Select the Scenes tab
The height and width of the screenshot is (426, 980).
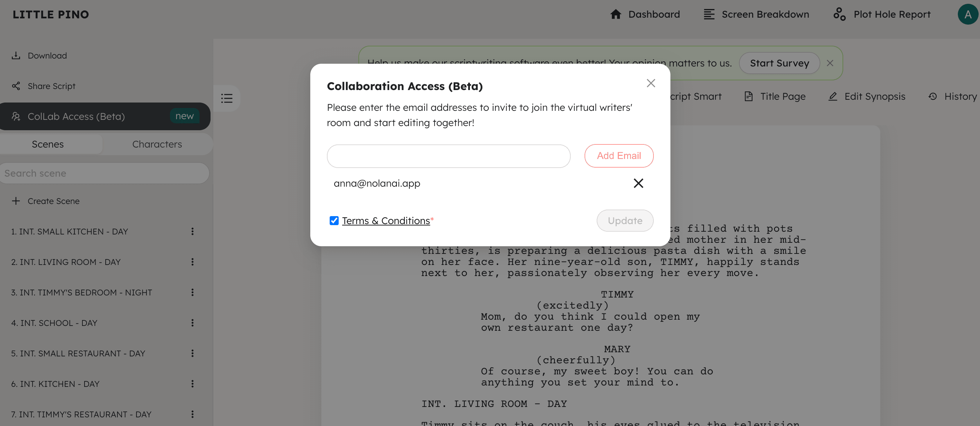[x=47, y=144]
